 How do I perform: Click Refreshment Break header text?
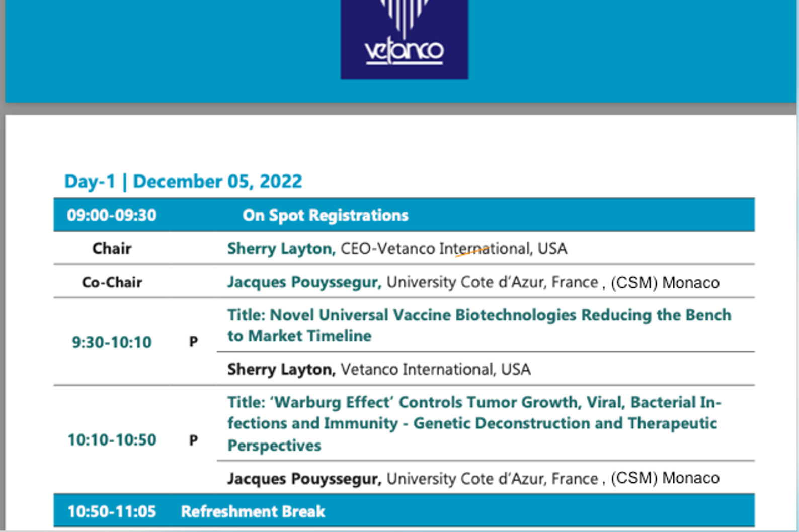[x=253, y=511]
